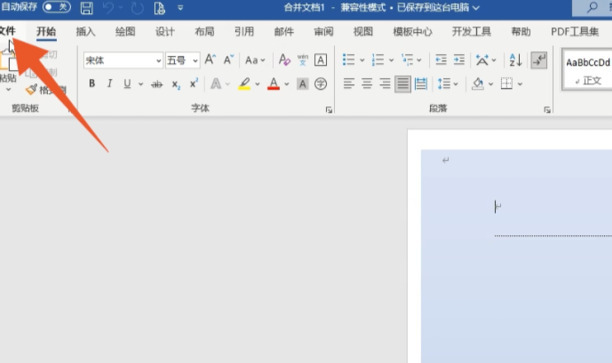612x363 pixels.
Task: Toggle Subscript formatting
Action: click(x=176, y=84)
